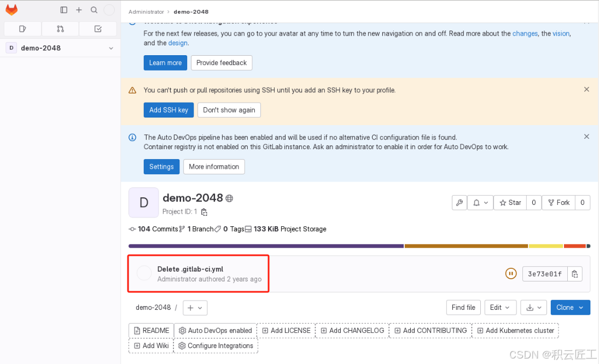Viewport: 599px width, 364px height.
Task: Click Add CHANGELOG
Action: pyautogui.click(x=352, y=331)
